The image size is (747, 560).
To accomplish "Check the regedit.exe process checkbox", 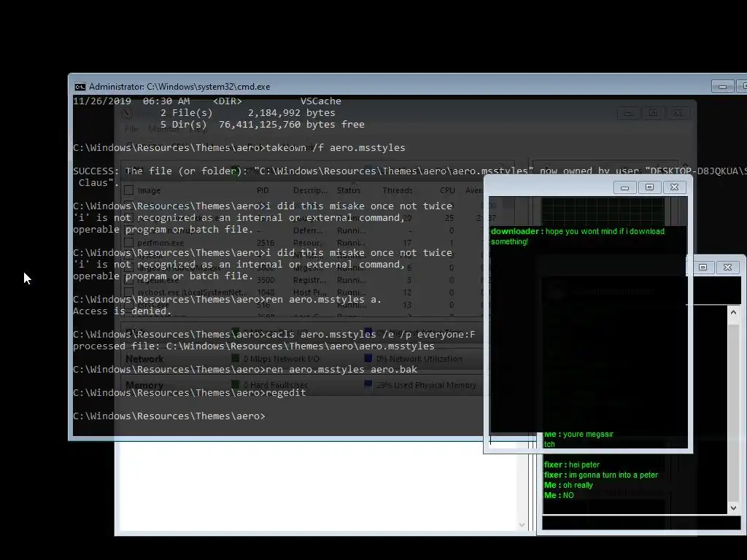I will click(128, 280).
